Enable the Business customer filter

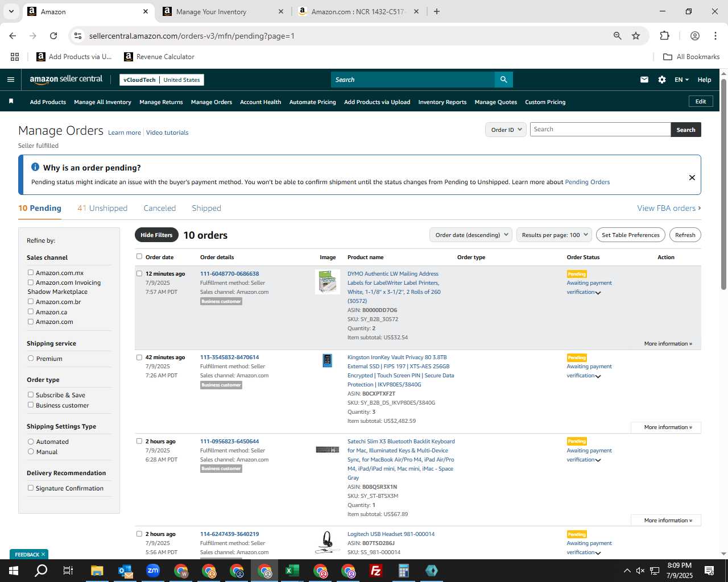tap(31, 405)
